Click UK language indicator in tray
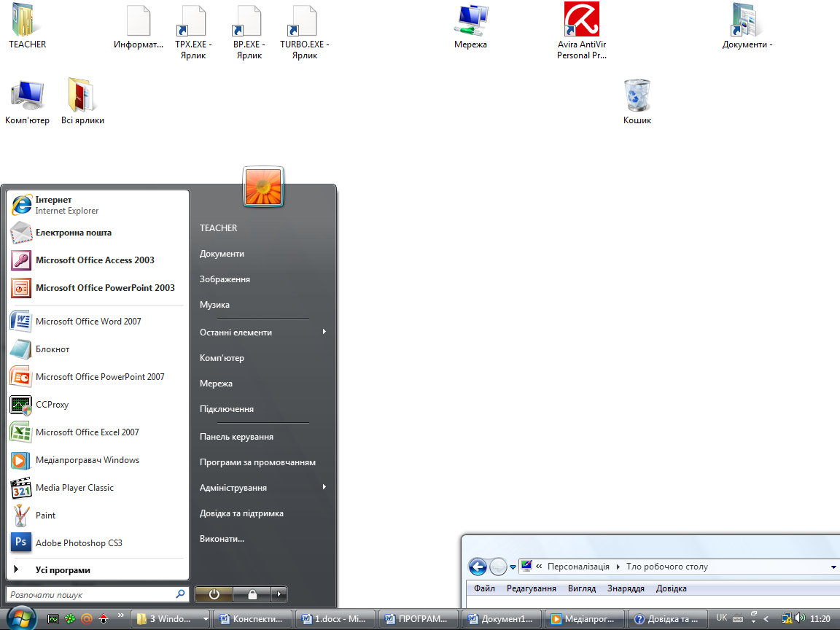Image resolution: width=840 pixels, height=630 pixels. tap(722, 618)
